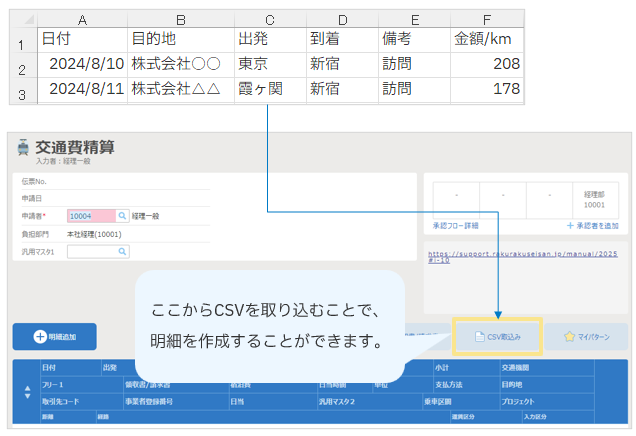Click the 汎用マスタ1 input field
The height and width of the screenshot is (436, 636).
click(90, 252)
